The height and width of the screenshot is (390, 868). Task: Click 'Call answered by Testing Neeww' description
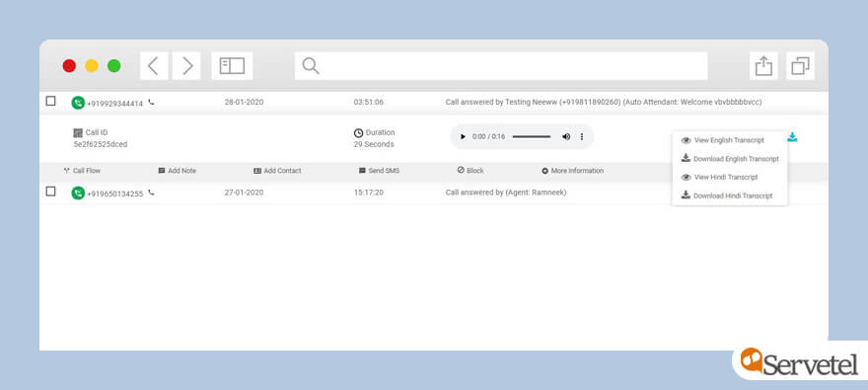point(604,102)
